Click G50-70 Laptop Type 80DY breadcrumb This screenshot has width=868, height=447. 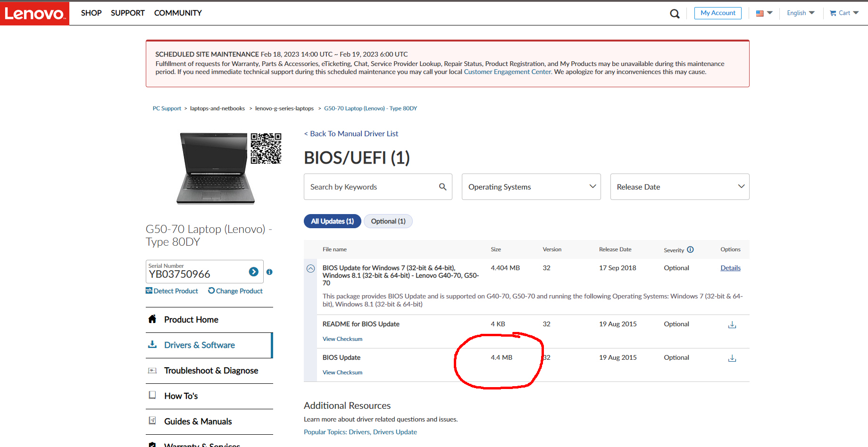(x=371, y=108)
